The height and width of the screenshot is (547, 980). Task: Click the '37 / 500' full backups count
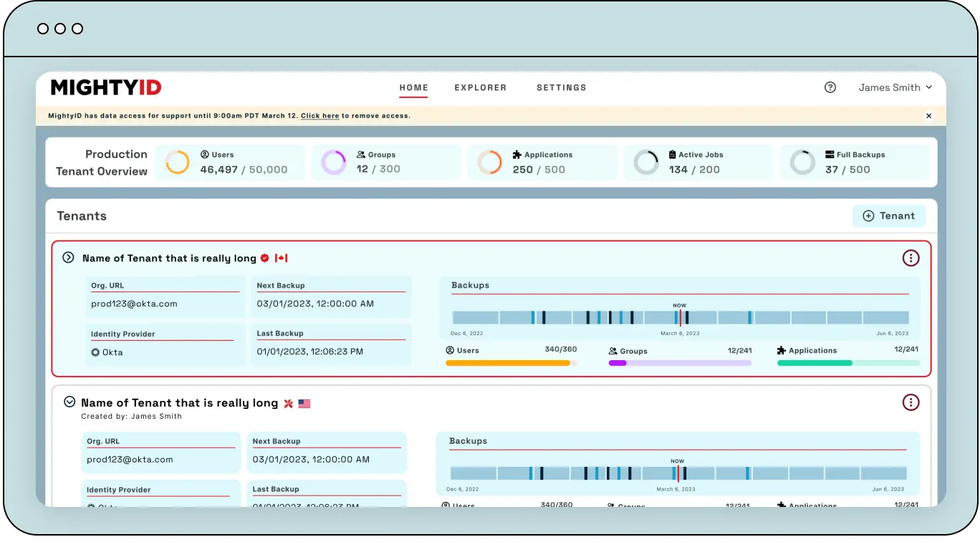point(847,170)
